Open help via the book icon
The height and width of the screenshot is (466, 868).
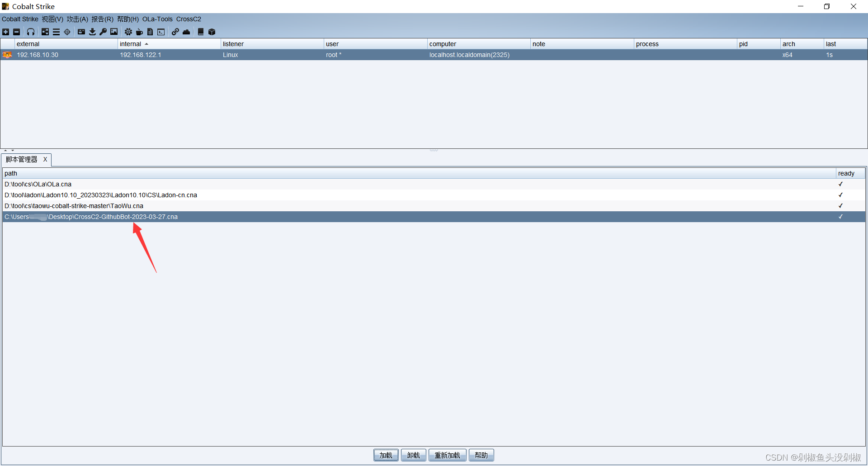201,32
